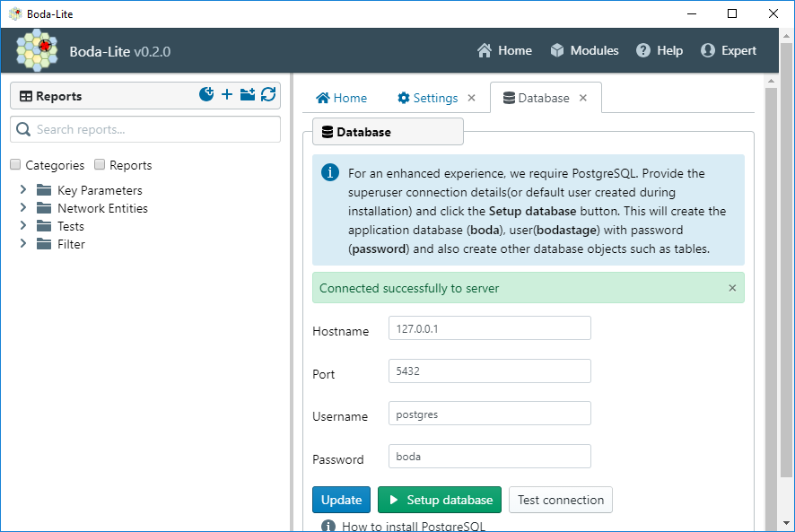Open the Help navigation item
The height and width of the screenshot is (532, 795).
pyautogui.click(x=660, y=51)
